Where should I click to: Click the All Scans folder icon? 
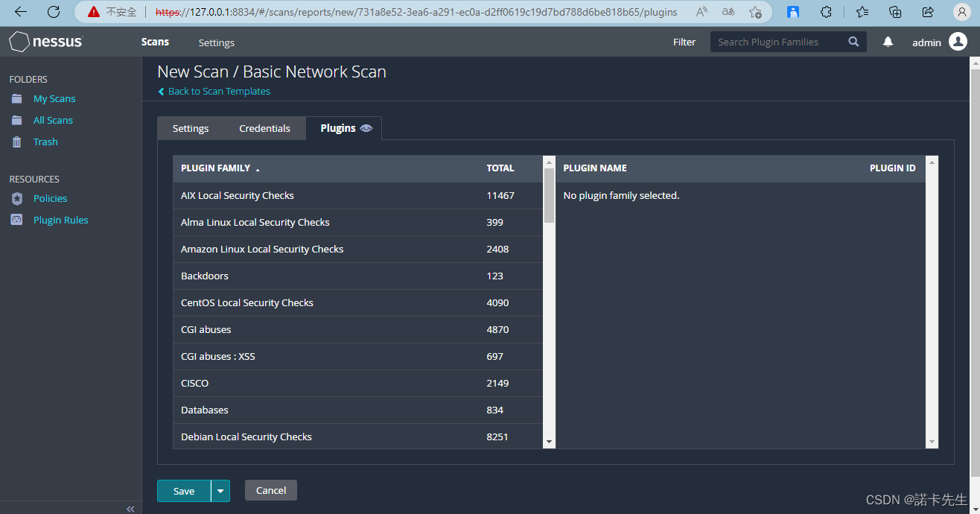click(16, 120)
